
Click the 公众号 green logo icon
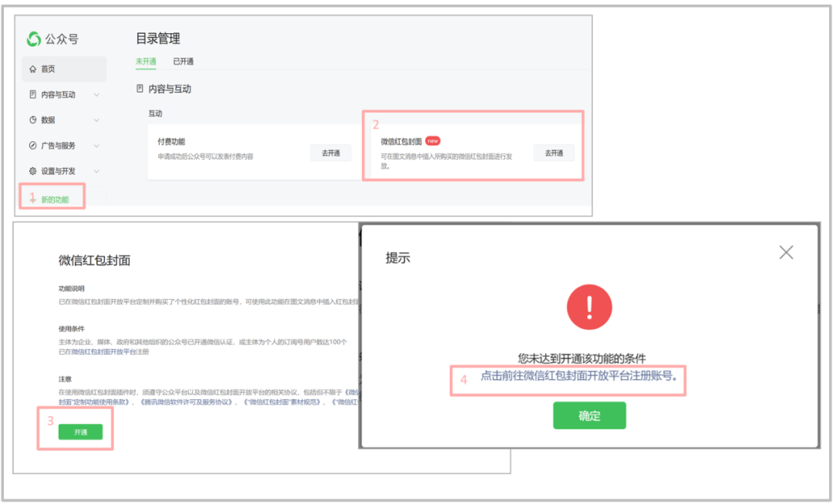34,39
